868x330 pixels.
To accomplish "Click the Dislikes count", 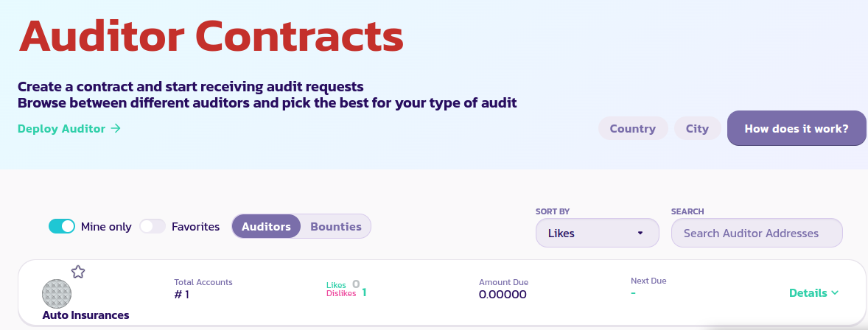I will point(364,292).
